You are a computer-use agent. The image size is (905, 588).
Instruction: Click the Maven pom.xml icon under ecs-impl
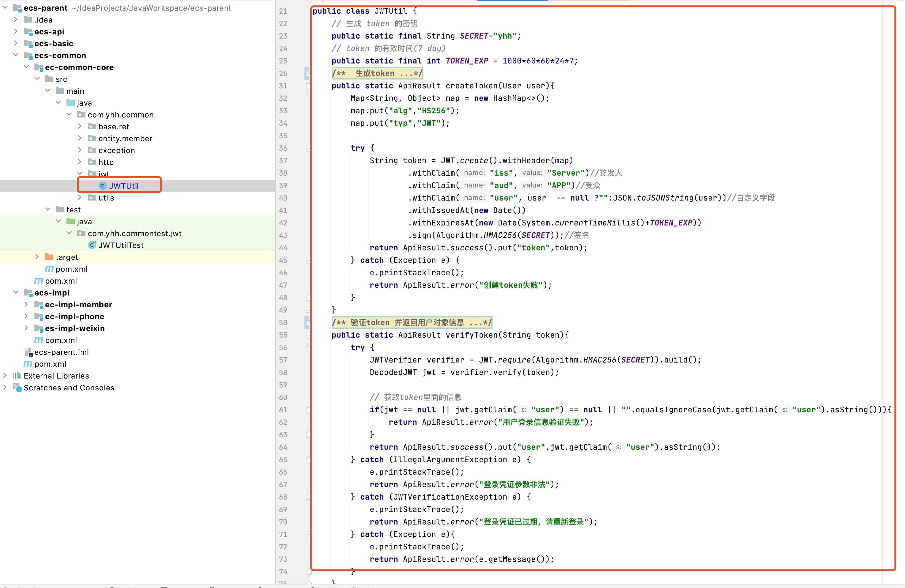coord(38,340)
